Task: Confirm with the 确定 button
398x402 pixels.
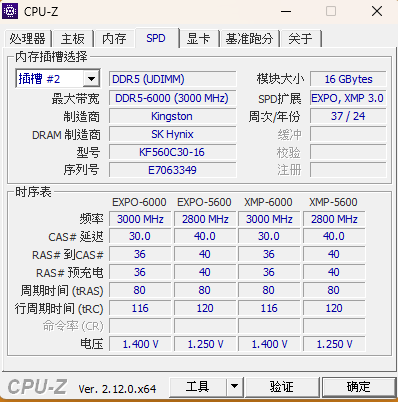Action: pos(359,386)
